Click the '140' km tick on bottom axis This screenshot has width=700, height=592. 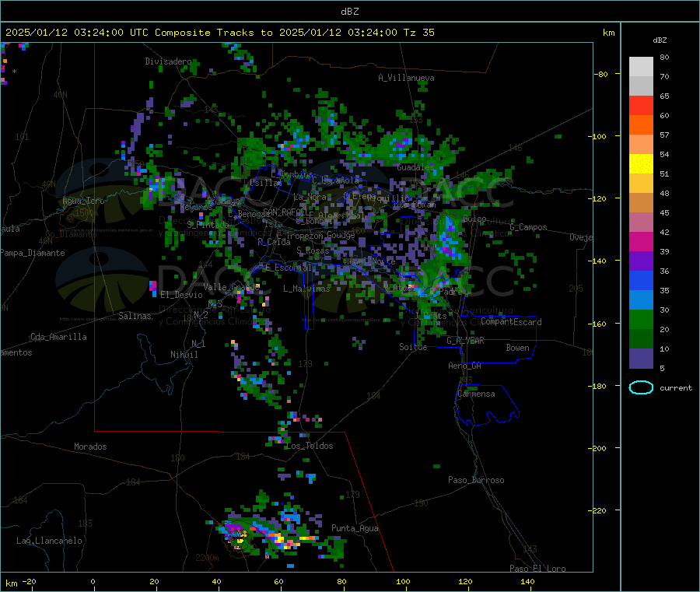tap(527, 581)
